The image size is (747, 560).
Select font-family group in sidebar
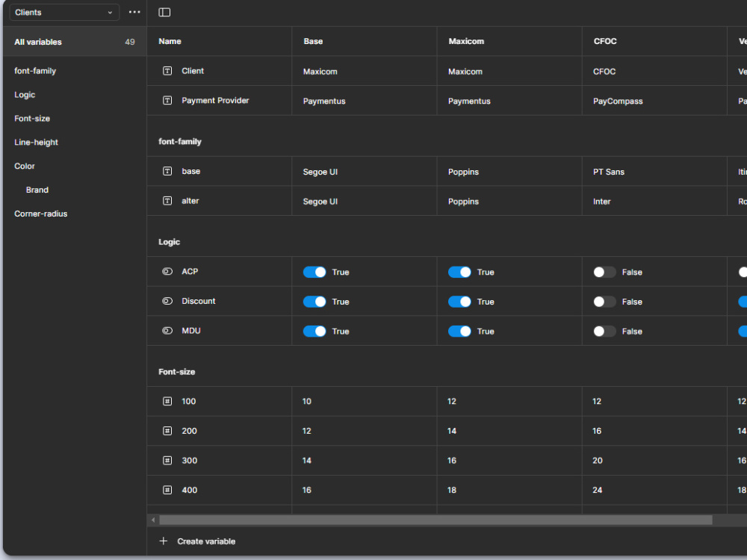click(35, 71)
